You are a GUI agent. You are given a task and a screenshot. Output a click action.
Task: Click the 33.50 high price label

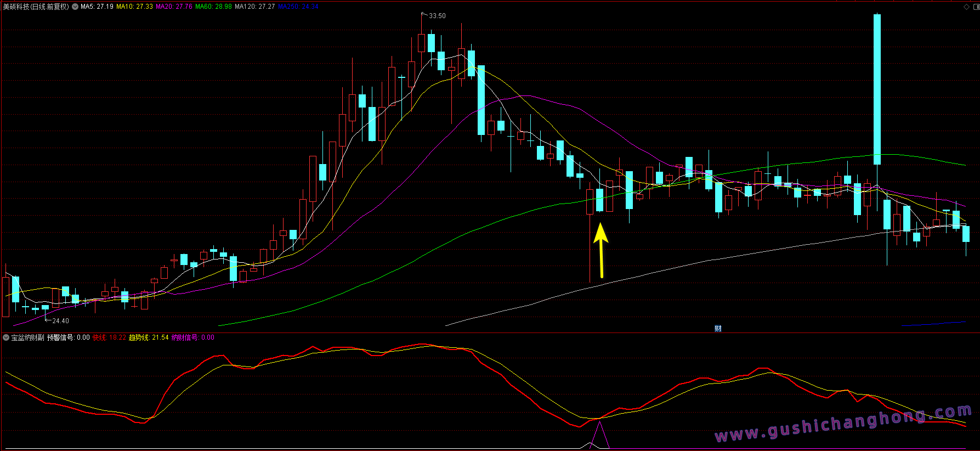tap(437, 16)
